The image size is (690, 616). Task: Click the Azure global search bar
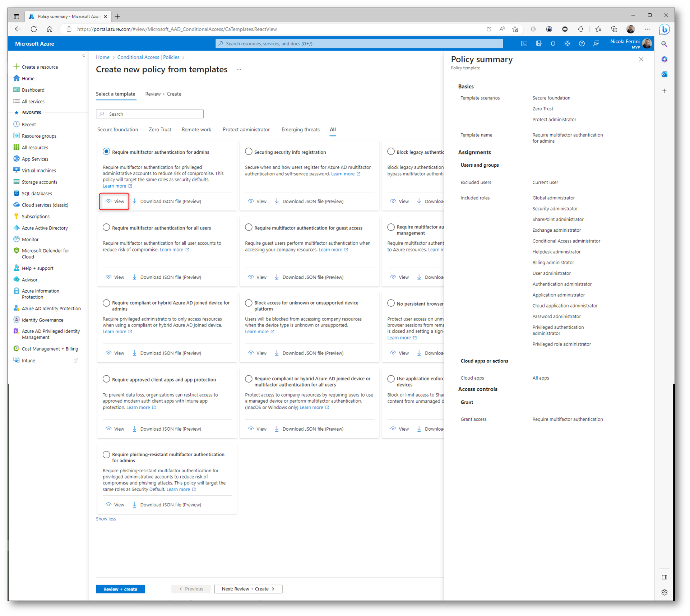pos(359,43)
